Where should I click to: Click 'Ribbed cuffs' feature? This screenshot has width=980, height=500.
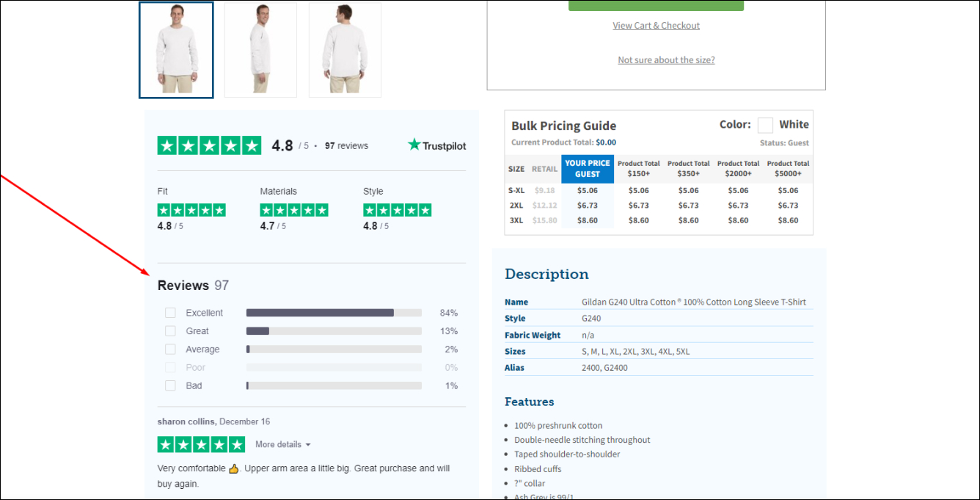point(538,469)
